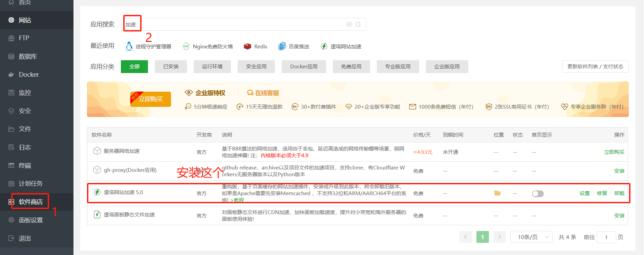The image size is (644, 255).
Task: Click 安装 for 堡塔面板静态文件加速
Action: (619, 216)
